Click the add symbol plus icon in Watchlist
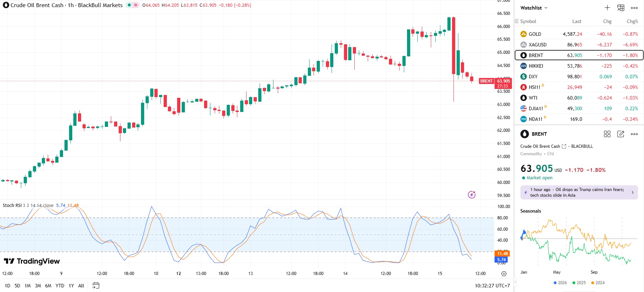This screenshot has height=292, width=644. [x=607, y=8]
